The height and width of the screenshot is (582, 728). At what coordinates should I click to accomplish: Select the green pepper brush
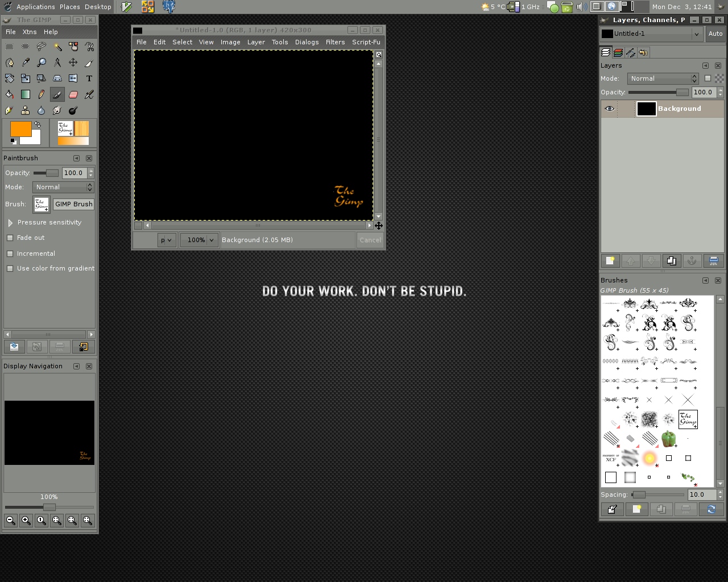click(669, 439)
